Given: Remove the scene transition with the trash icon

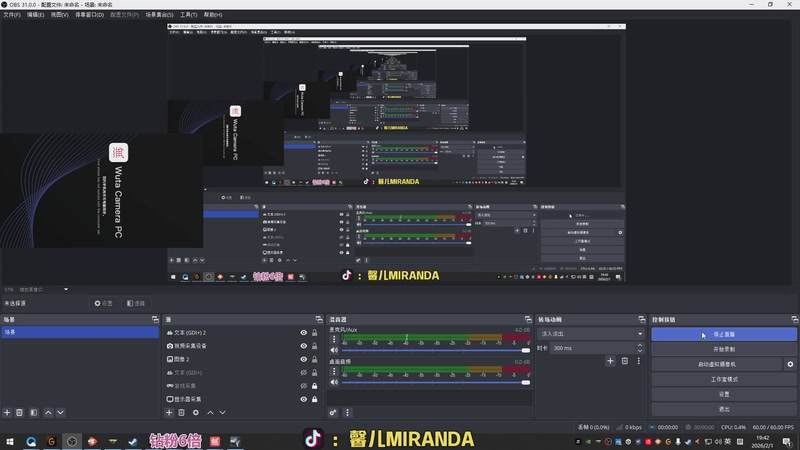Looking at the screenshot, I should 624,361.
